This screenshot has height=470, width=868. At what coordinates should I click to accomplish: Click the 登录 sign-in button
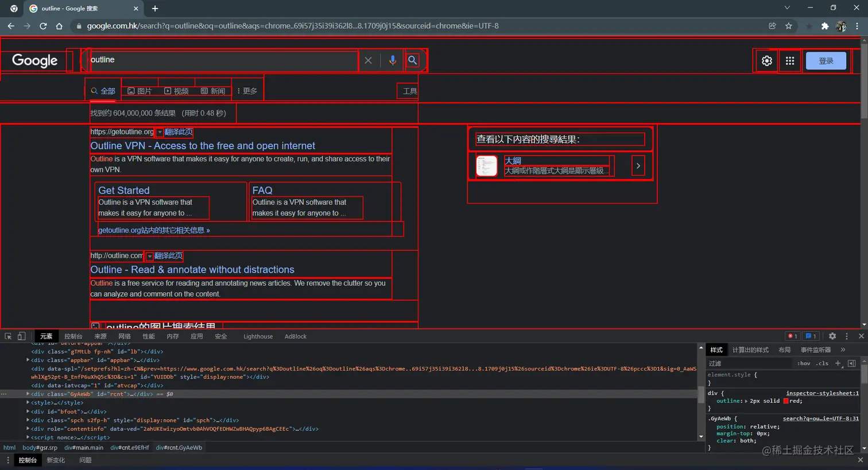tap(826, 61)
